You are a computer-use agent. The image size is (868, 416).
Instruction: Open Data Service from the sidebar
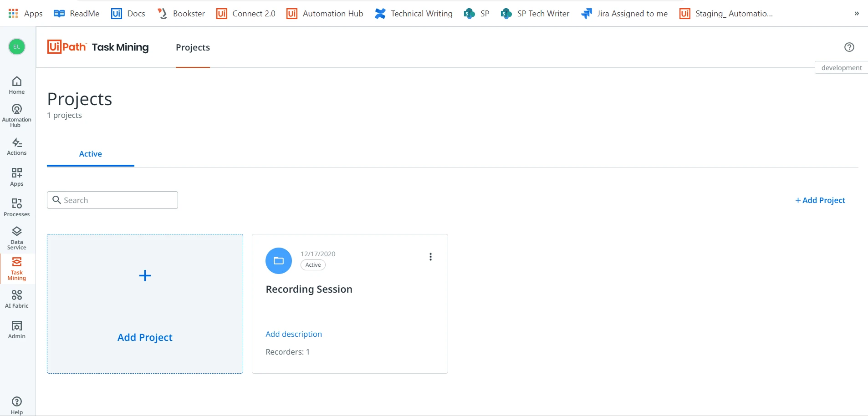click(17, 238)
